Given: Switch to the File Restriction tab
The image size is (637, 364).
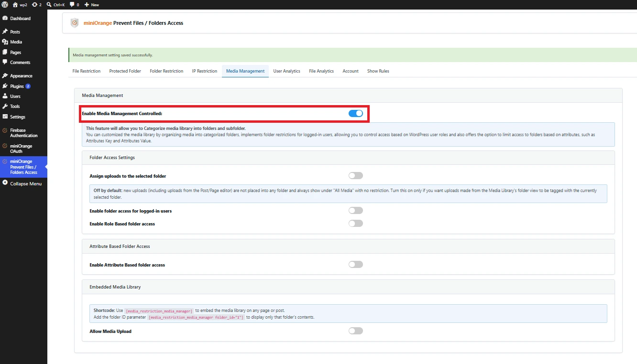Looking at the screenshot, I should [87, 71].
